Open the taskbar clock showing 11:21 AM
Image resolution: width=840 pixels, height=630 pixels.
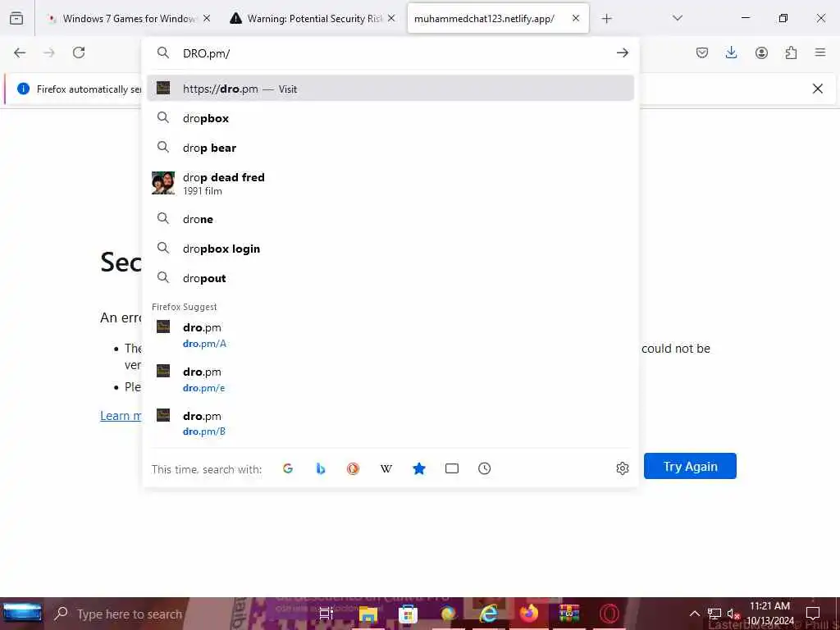(x=769, y=614)
